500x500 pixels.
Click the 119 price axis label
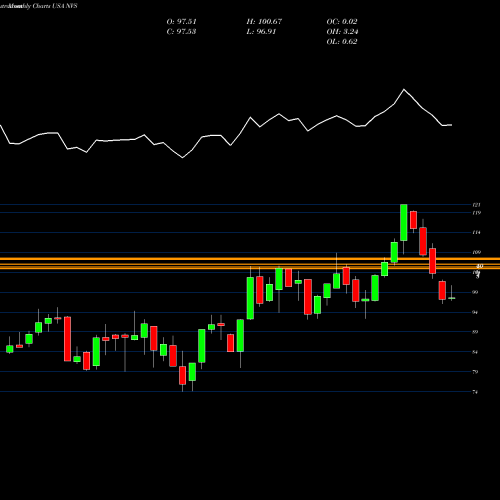pos(477,213)
